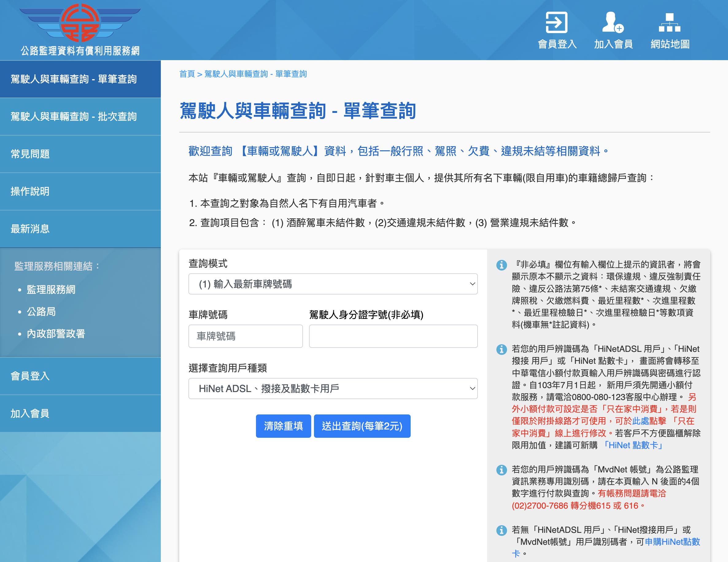Image resolution: width=728 pixels, height=562 pixels.
Task: Submit with 送出查詢(每筆2元) button
Action: tap(362, 426)
